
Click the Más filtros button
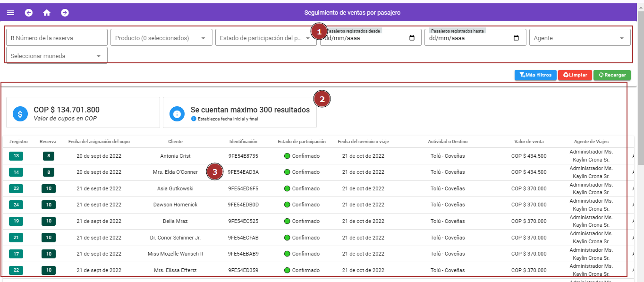tap(535, 75)
